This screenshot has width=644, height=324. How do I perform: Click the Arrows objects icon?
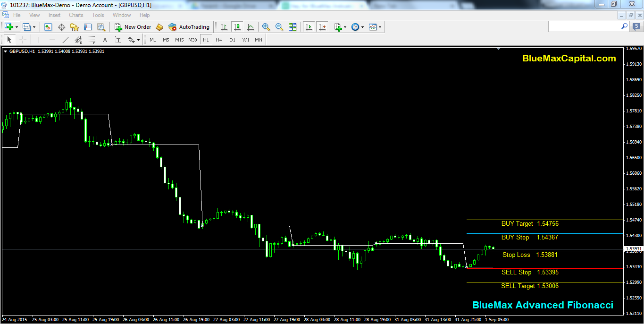click(x=132, y=40)
